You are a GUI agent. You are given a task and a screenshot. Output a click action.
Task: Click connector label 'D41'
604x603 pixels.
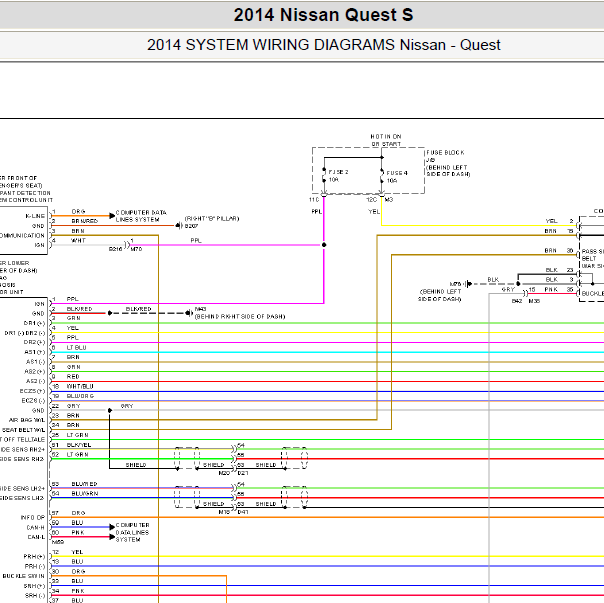pyautogui.click(x=243, y=512)
